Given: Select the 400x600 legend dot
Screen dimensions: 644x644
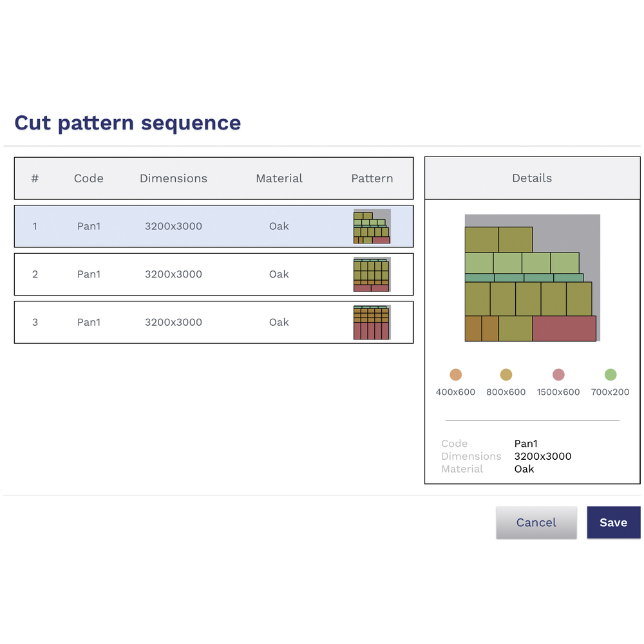Looking at the screenshot, I should click(x=455, y=374).
